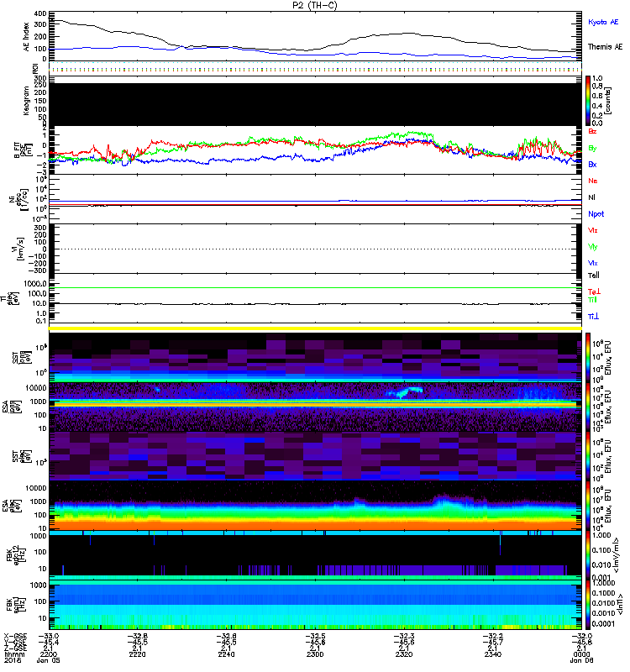Click the X-GSE value -32.0
630x672 pixels.
pos(581,636)
